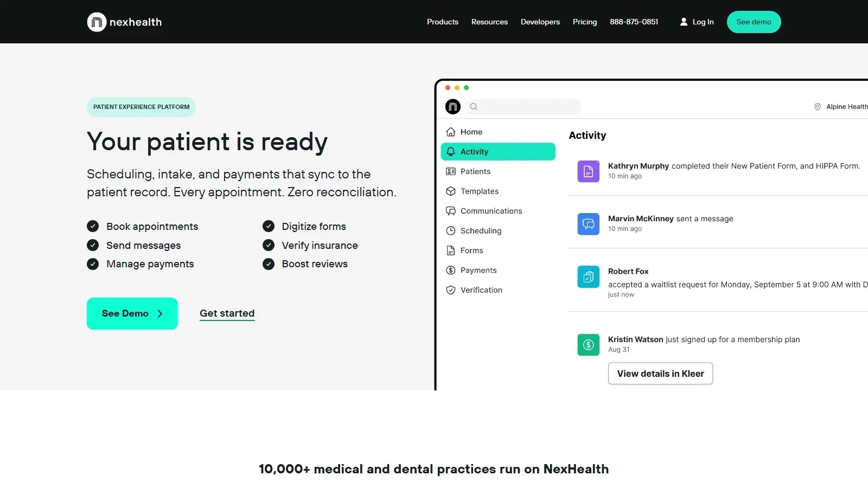Click the location pin icon beside Alpine Health
This screenshot has height=488, width=868.
818,107
